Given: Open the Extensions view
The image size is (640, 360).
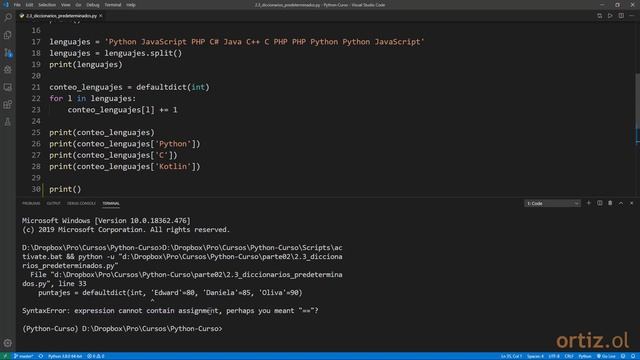Looking at the screenshot, I should [8, 104].
